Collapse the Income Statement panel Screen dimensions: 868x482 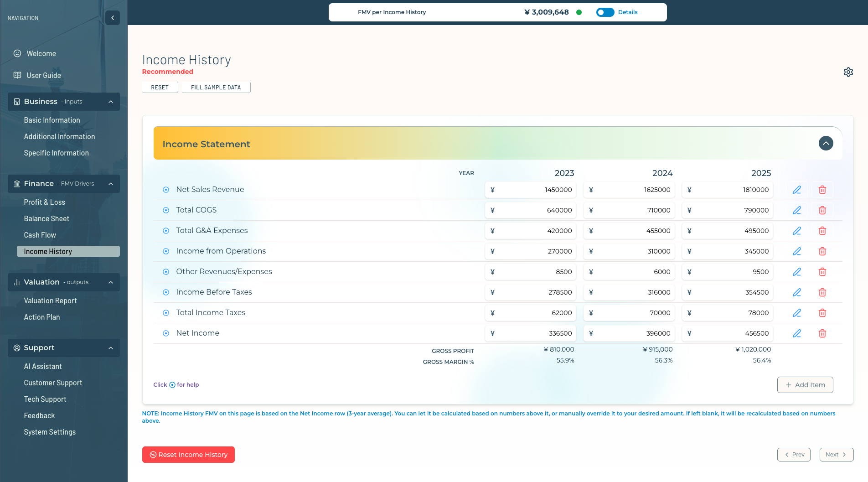826,143
